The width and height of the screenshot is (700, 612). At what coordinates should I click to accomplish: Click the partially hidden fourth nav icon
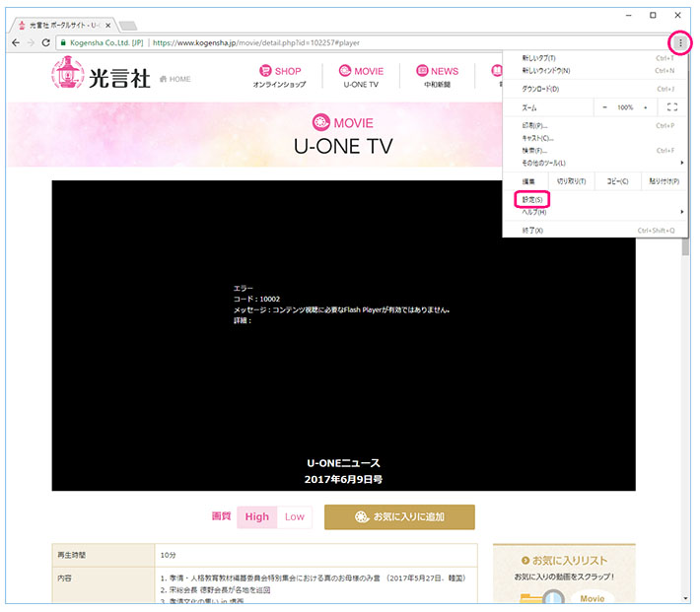coord(497,71)
